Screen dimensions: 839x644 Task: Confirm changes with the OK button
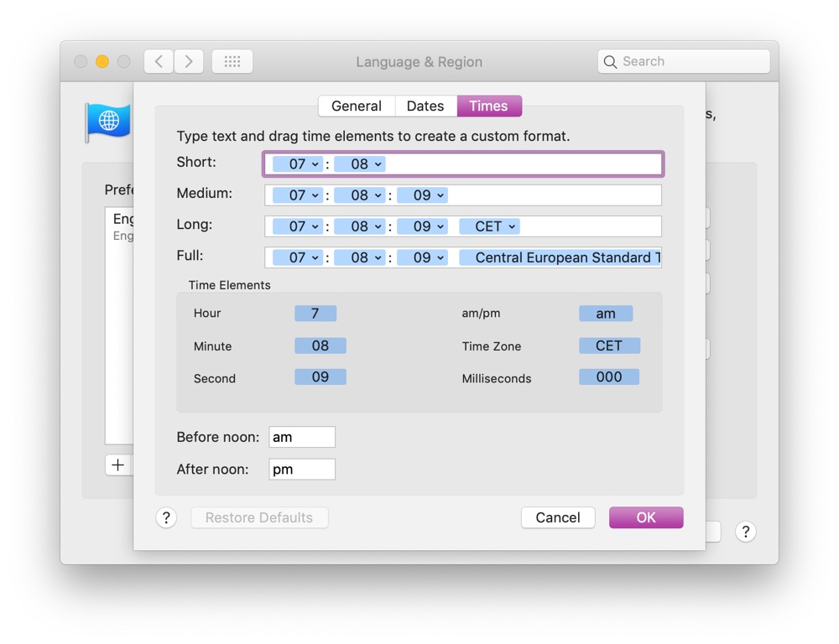tap(645, 517)
